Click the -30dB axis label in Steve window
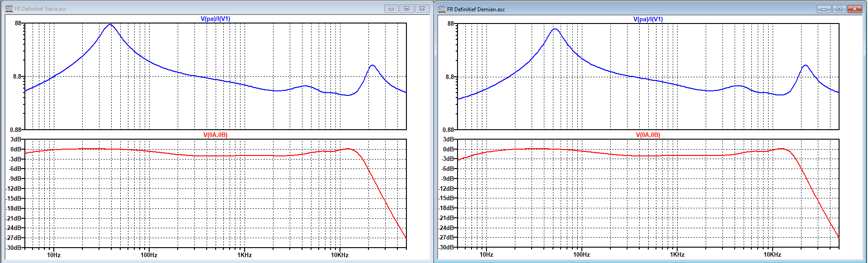Screen dimensions: 868x263 click(x=14, y=248)
